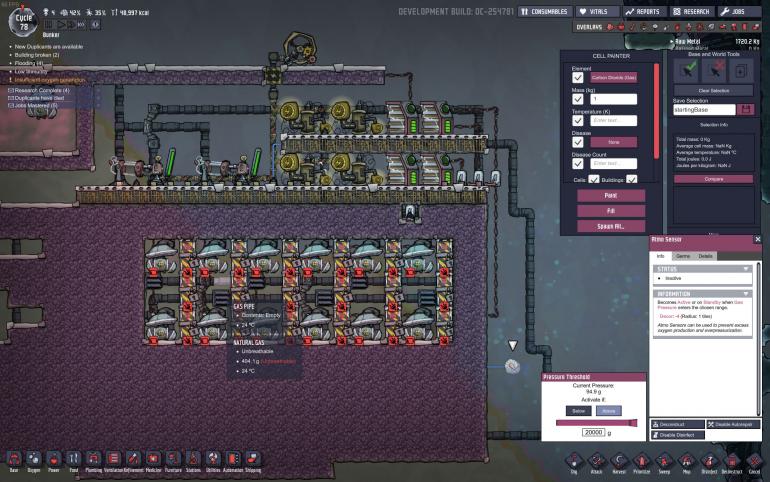Switch to the Details tab
The height and width of the screenshot is (482, 770).
706,256
